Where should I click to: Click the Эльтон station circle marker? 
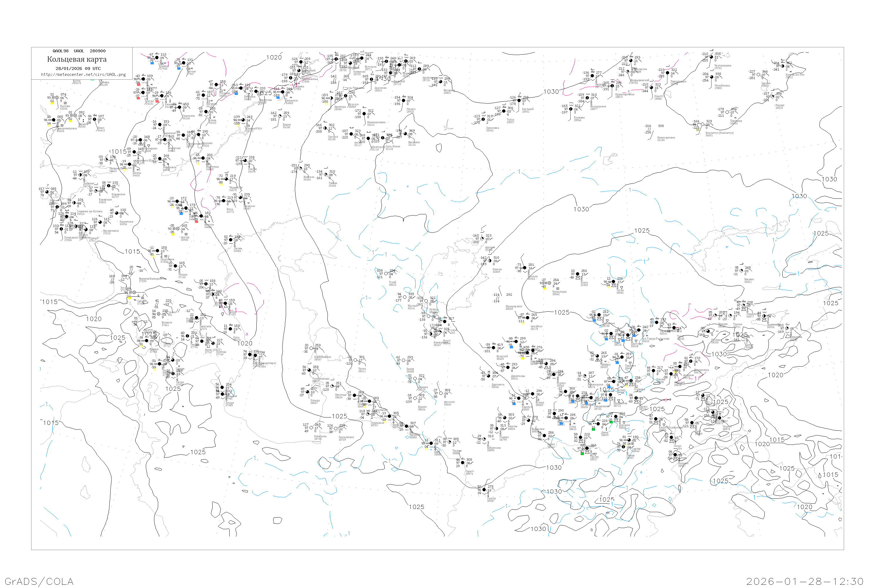(245, 161)
